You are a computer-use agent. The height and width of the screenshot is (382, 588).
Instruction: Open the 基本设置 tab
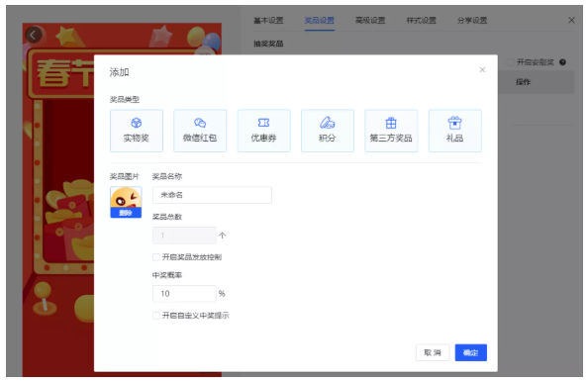click(x=268, y=21)
